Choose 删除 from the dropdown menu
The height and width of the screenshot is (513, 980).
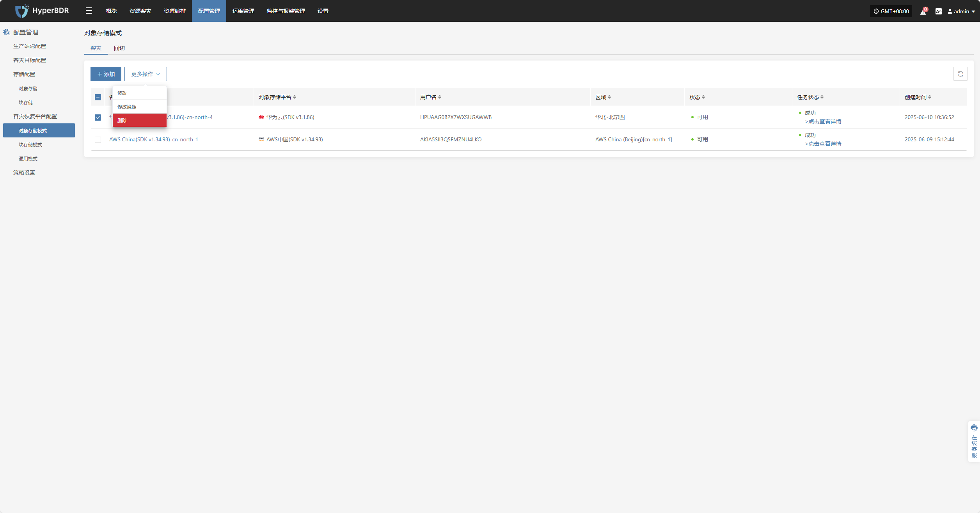pyautogui.click(x=140, y=120)
